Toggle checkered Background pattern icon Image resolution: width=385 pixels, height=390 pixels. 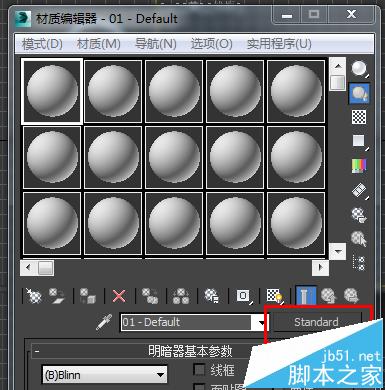coord(359,117)
